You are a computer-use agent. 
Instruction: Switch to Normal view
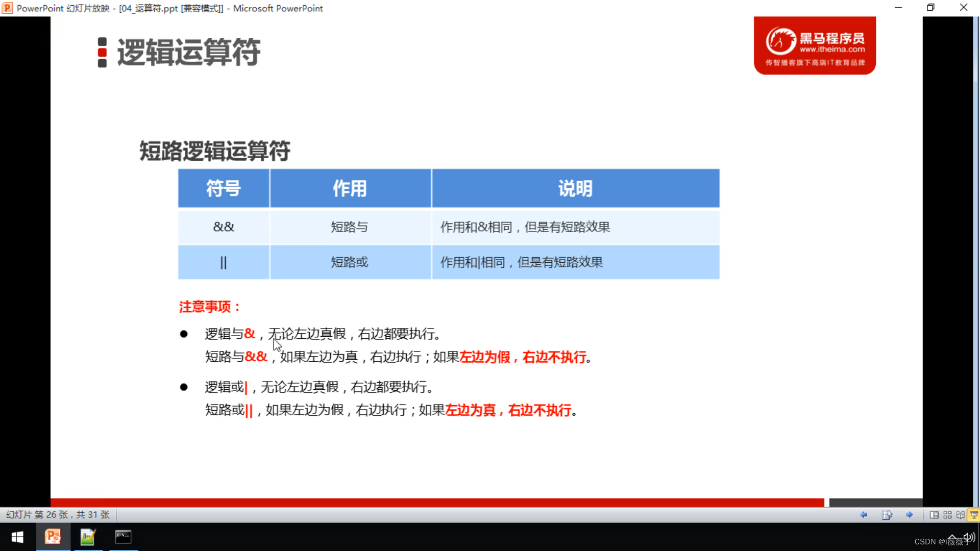934,515
